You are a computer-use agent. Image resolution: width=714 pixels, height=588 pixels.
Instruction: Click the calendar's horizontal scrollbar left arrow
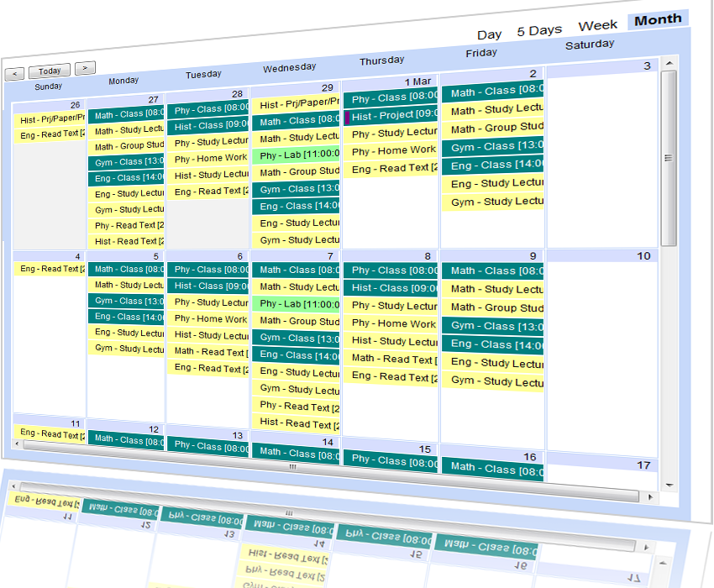click(17, 444)
